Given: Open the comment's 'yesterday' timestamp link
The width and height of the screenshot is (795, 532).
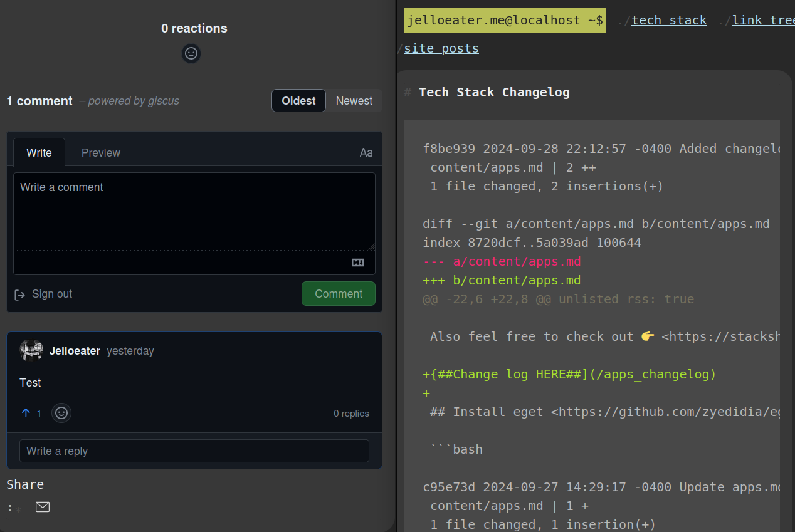Looking at the screenshot, I should [x=130, y=351].
